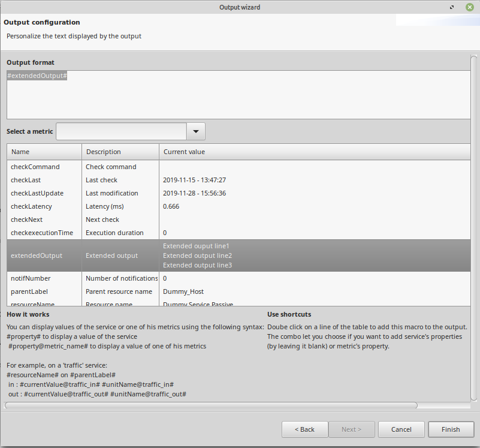The width and height of the screenshot is (480, 448).
Task: Sort the table by the Name column header
Action: 44,152
